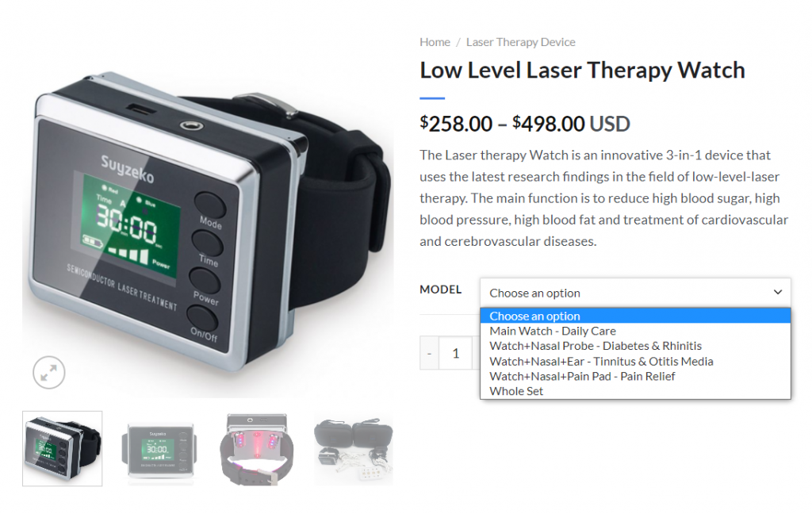The image size is (812, 514).
Task: Click the image zoom expand icon
Action: [x=48, y=372]
